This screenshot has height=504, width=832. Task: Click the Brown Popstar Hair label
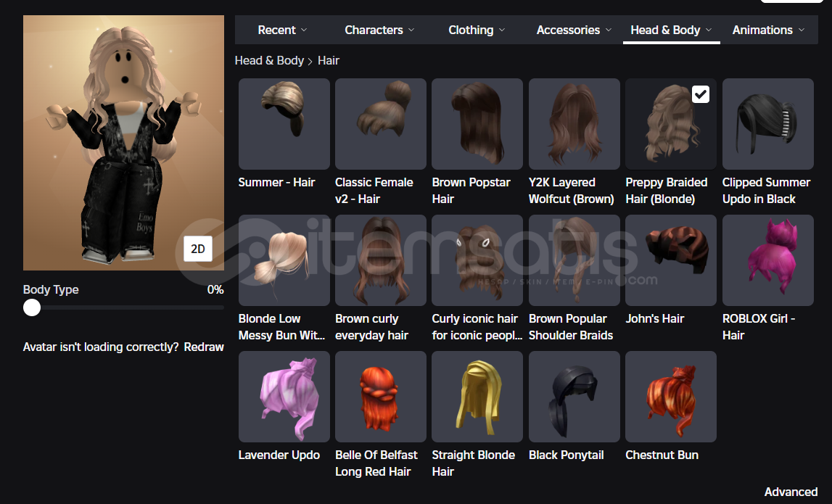point(471,191)
